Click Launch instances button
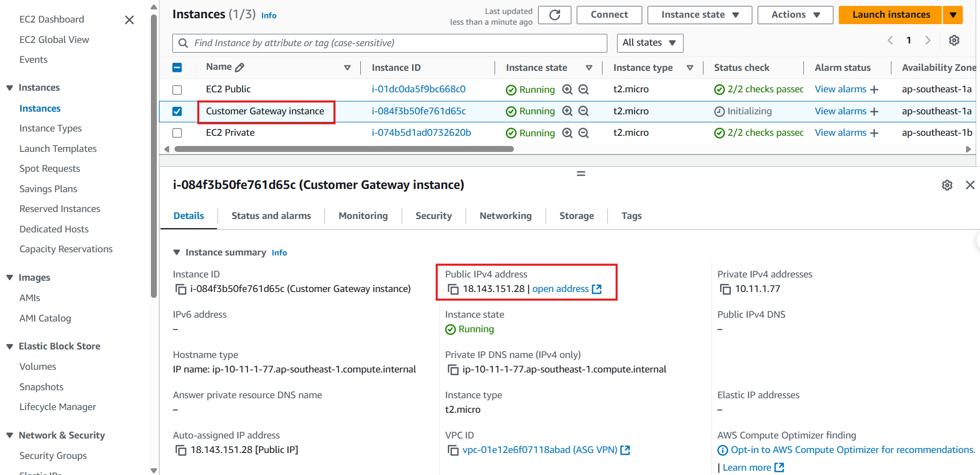 [x=891, y=15]
